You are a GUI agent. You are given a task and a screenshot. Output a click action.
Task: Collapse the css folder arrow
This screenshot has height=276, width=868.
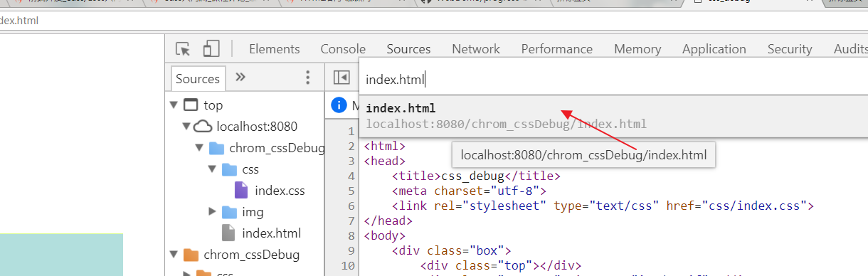tap(213, 170)
